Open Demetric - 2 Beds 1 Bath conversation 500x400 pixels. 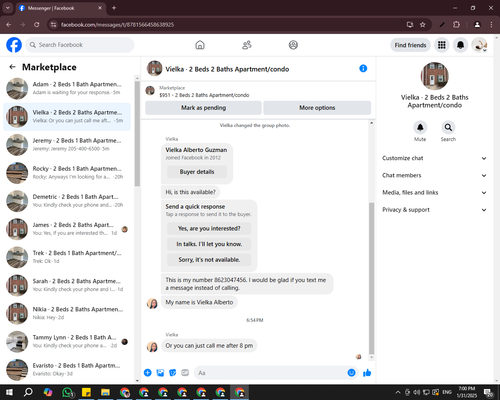click(67, 201)
